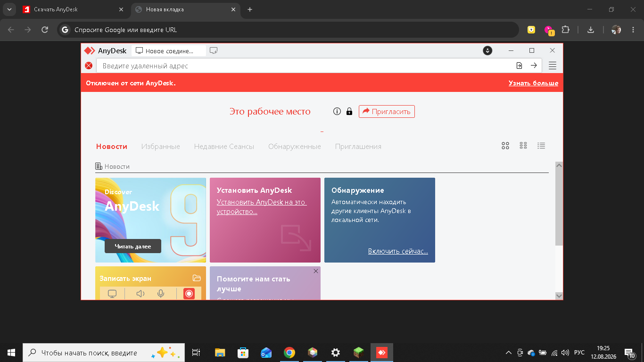The width and height of the screenshot is (644, 362).
Task: Switch to large tiles view
Action: pyautogui.click(x=505, y=146)
